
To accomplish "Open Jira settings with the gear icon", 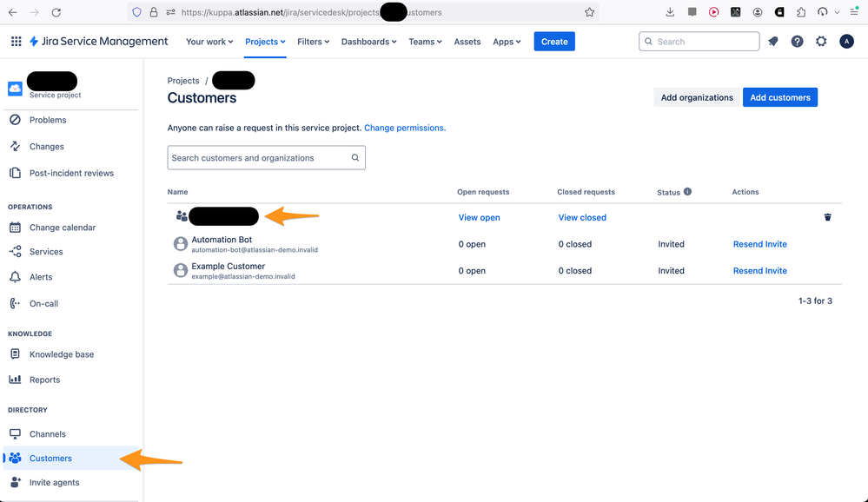I will [x=821, y=41].
